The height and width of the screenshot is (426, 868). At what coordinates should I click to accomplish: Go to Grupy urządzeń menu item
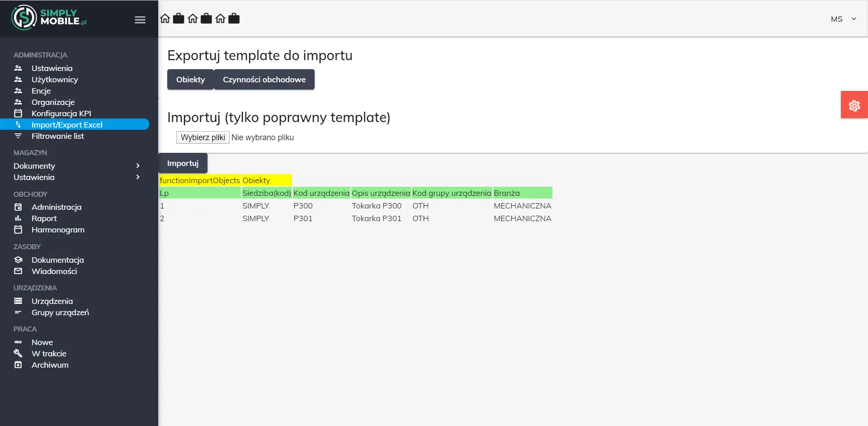(x=60, y=312)
